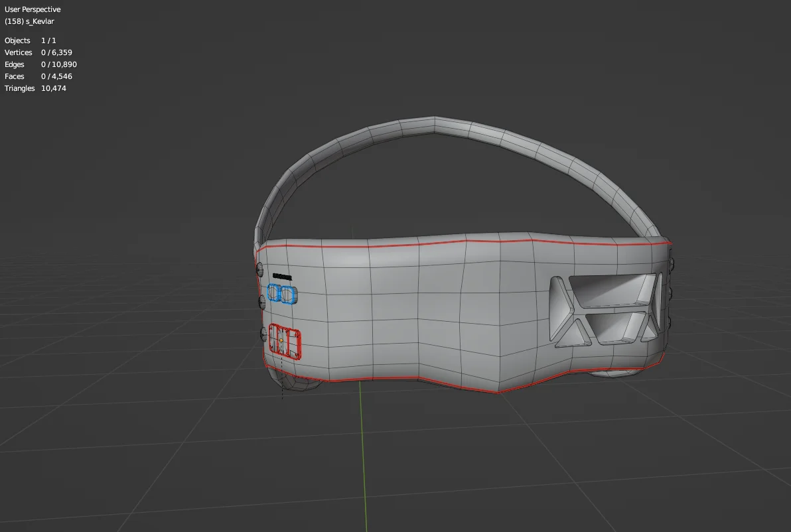
Task: Toggle selection of the right blue button
Action: (288, 294)
